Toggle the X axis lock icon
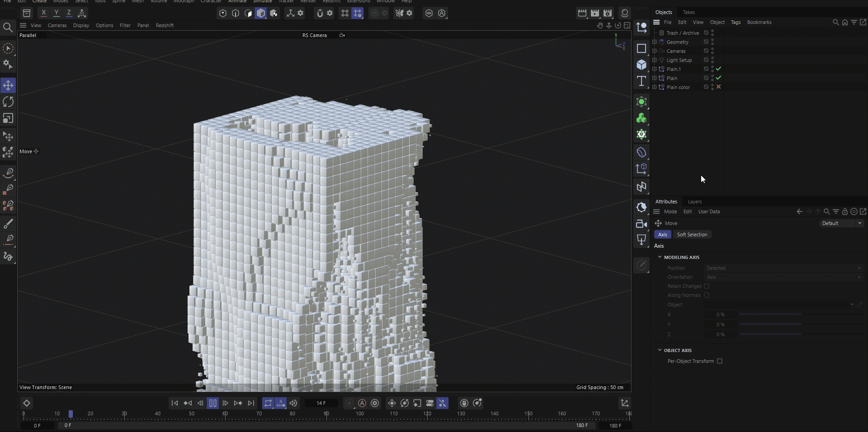Screen dimensions: 868x432 (x=43, y=13)
